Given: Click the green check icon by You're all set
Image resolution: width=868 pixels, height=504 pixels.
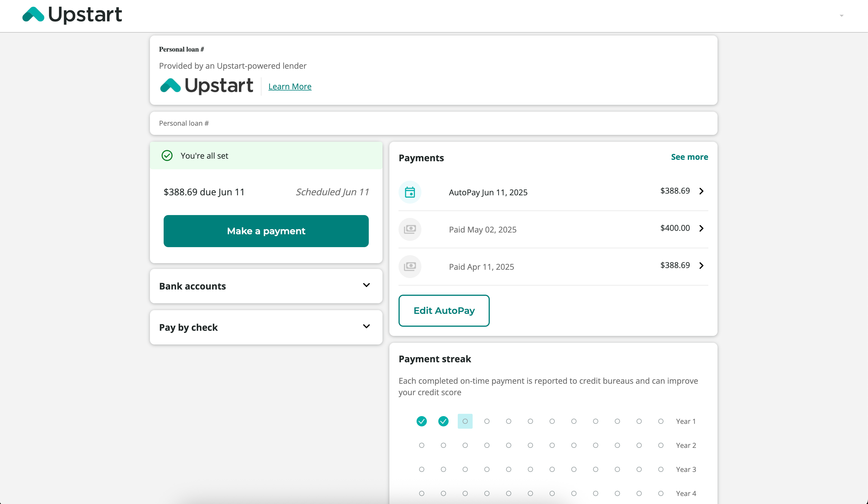Looking at the screenshot, I should (167, 155).
